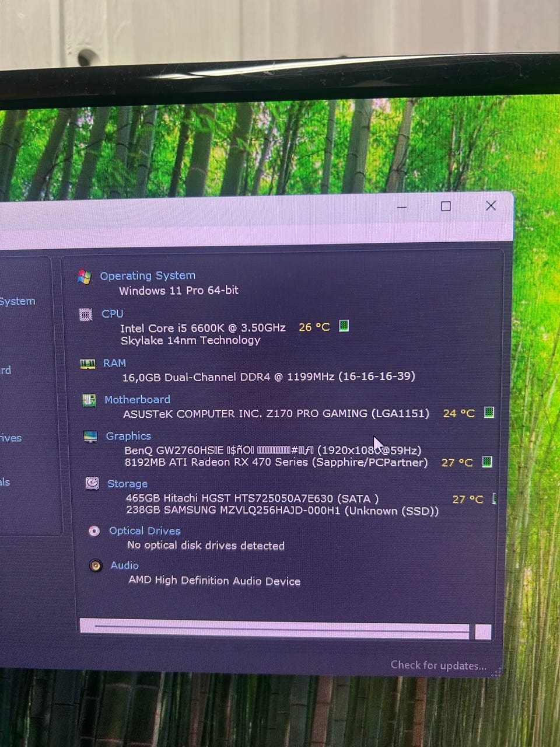Select 'Intel Core i5 6600K @ 3.50GHz' text
Image resolution: width=560 pixels, height=747 pixels.
click(203, 328)
